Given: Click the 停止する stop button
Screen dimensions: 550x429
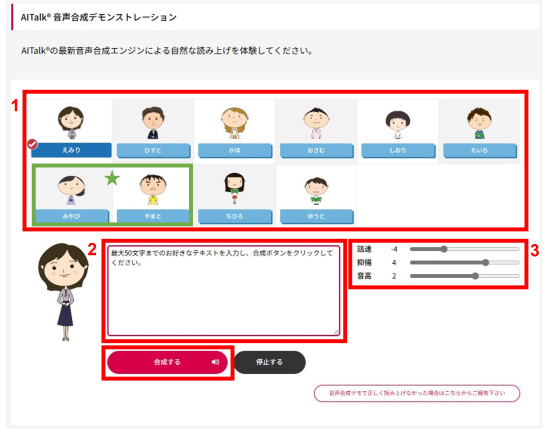Looking at the screenshot, I should [x=269, y=362].
